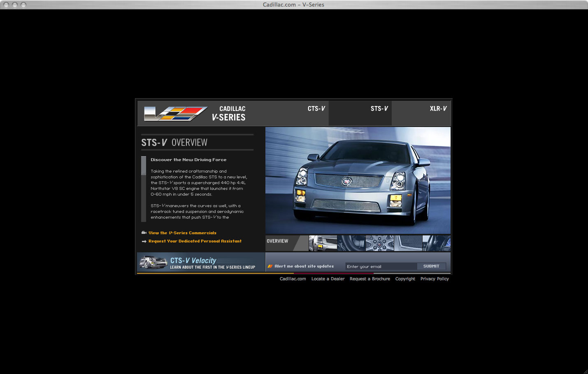Click the window resize grip corner
This screenshot has height=374, width=588.
585,371
